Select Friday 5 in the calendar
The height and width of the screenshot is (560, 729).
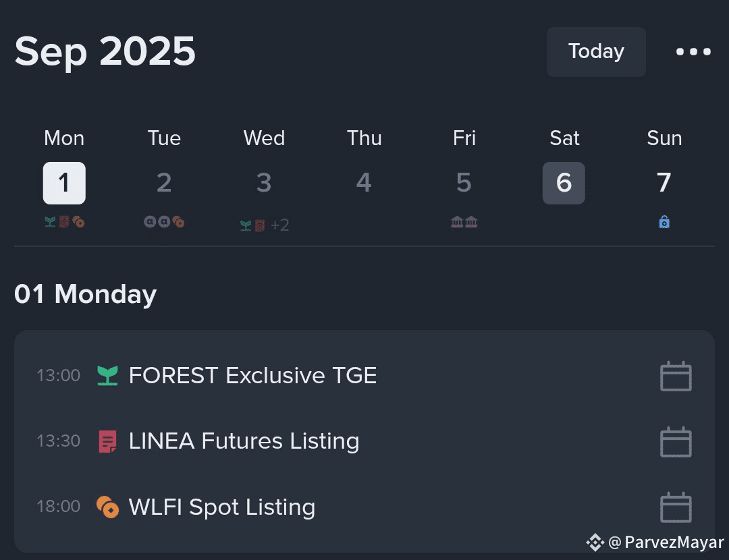tap(464, 183)
